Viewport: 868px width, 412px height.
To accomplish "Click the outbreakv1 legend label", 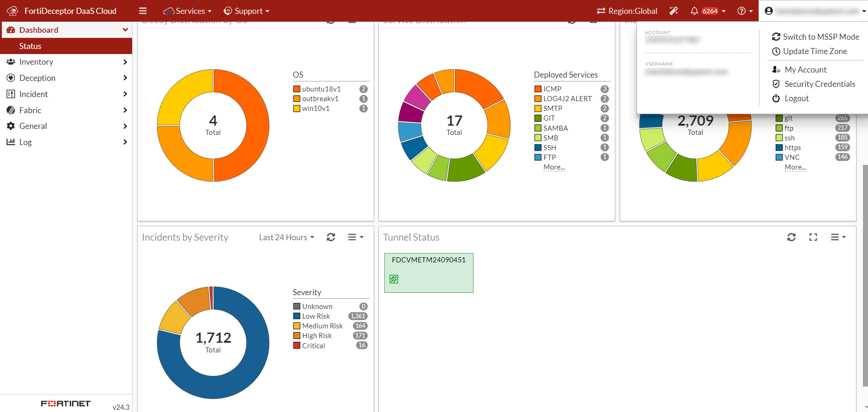I will 320,99.
